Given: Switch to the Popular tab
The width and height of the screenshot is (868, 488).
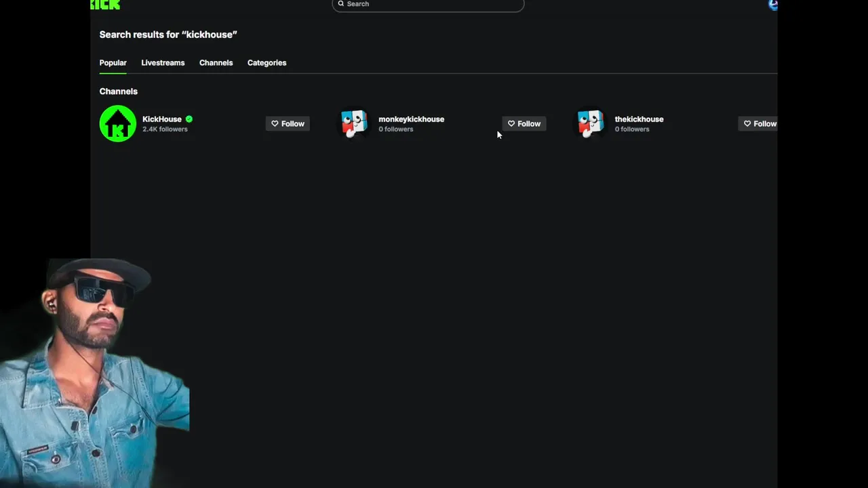Looking at the screenshot, I should point(113,63).
